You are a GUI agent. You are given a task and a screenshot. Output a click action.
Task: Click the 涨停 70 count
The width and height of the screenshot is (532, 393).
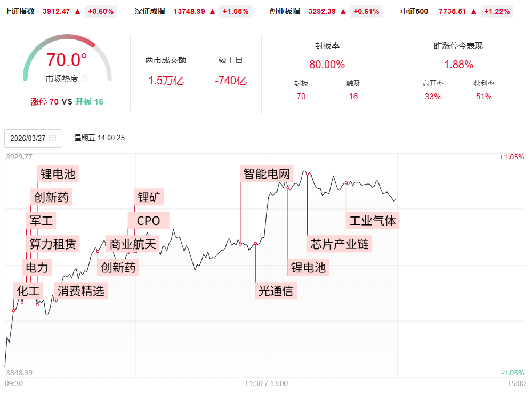point(45,101)
